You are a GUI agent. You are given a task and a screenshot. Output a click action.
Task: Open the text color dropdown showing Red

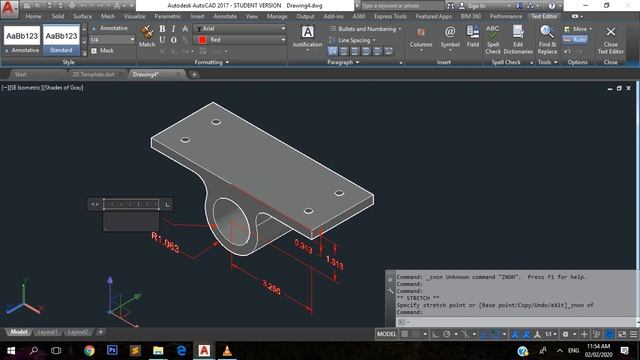[241, 40]
